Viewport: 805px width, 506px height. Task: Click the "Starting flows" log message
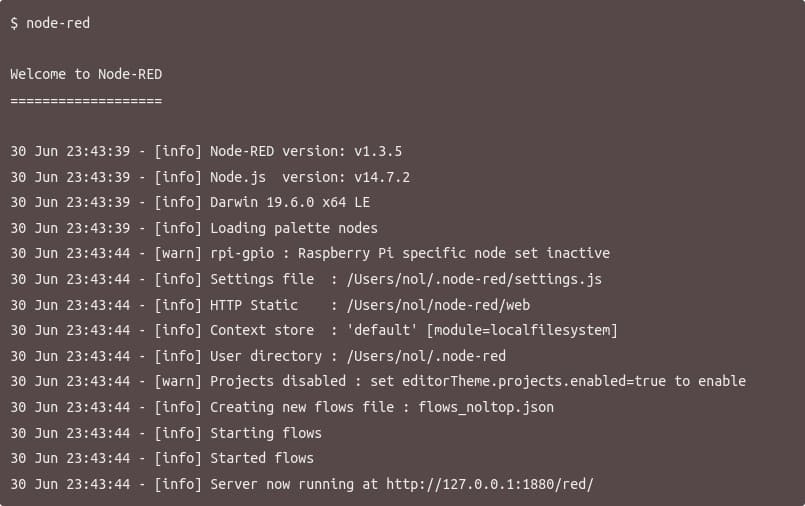[266, 433]
